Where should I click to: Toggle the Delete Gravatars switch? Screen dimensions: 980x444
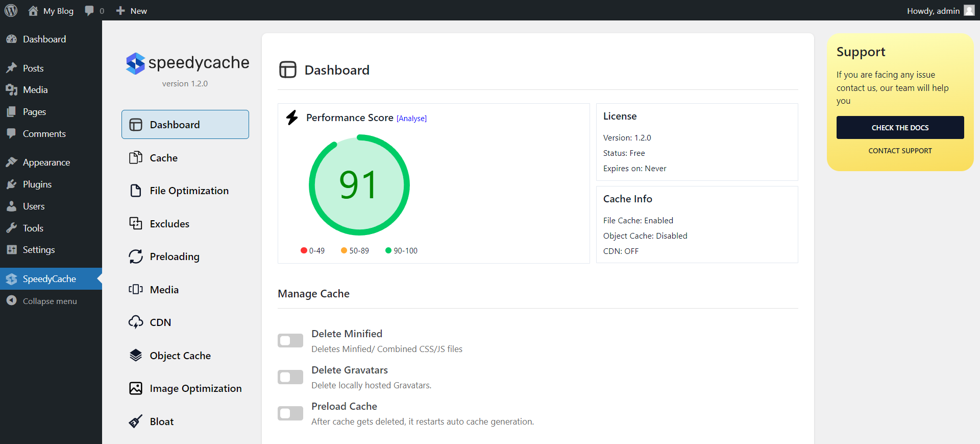click(x=290, y=377)
